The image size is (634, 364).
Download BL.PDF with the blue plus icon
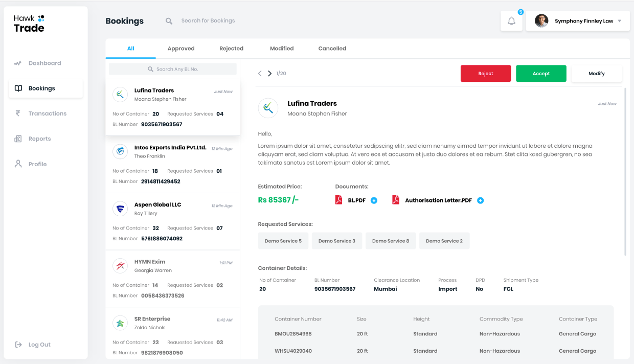[374, 200]
